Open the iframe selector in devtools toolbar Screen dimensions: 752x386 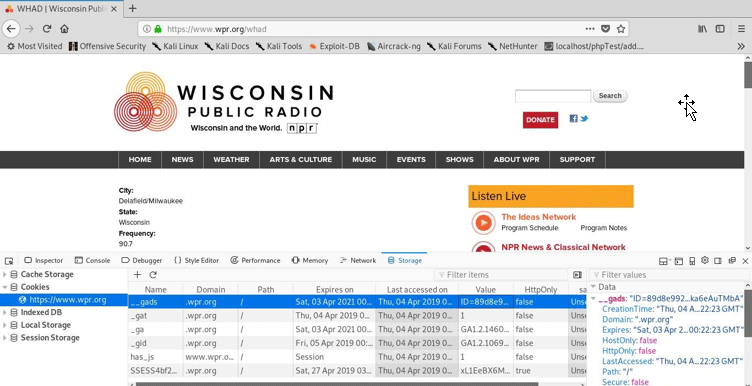[664, 261]
